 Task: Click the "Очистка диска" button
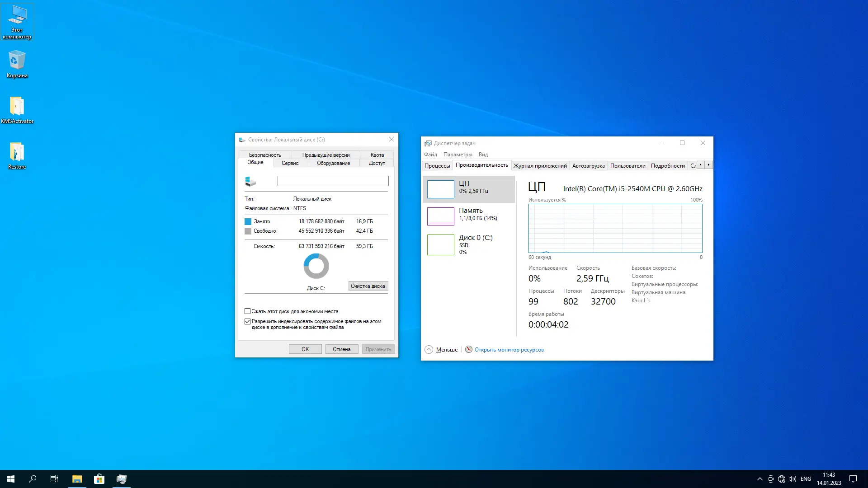[368, 286]
